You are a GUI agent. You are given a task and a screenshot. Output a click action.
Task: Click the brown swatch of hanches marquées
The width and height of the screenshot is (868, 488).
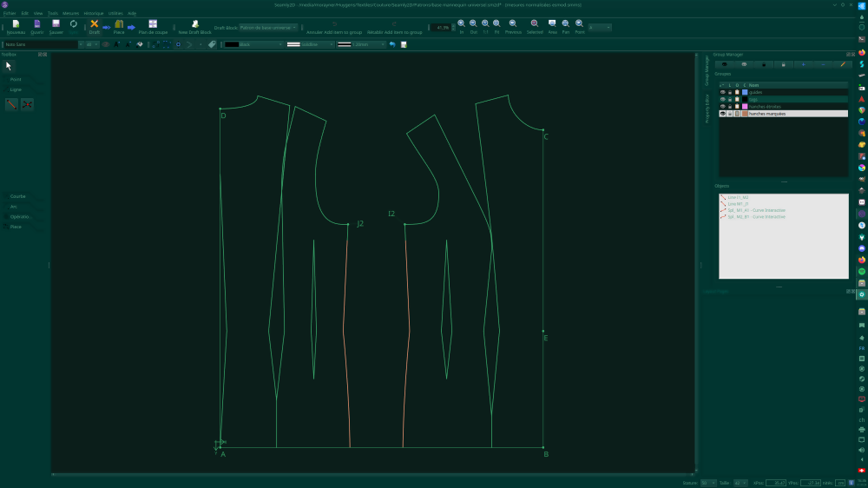(745, 114)
